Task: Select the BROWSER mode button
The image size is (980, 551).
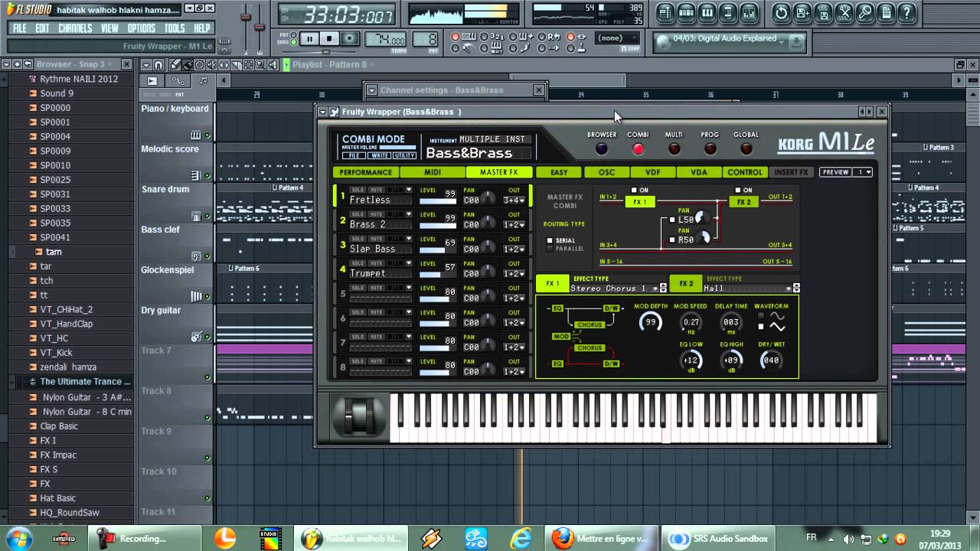Action: 602,149
